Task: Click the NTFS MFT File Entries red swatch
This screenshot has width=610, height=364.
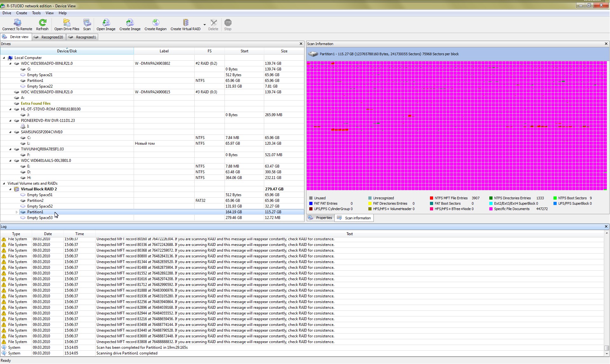Action: tap(432, 198)
